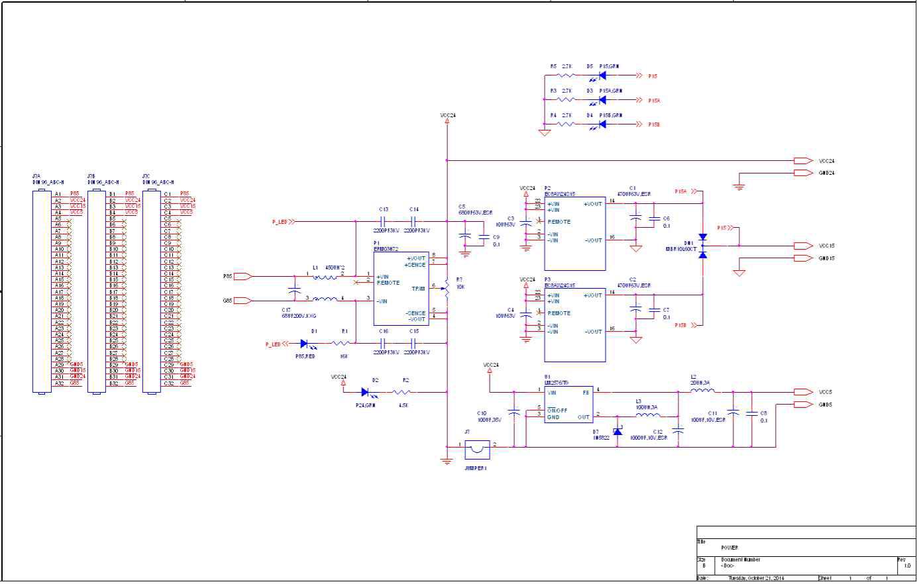Viewport: 921px width, 588px height.
Task: Click the GND5 output port symbol
Action: (803, 404)
